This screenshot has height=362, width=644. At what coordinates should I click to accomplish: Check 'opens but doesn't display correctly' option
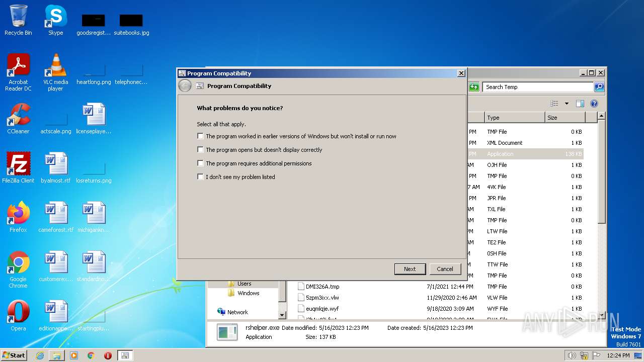[x=200, y=150]
